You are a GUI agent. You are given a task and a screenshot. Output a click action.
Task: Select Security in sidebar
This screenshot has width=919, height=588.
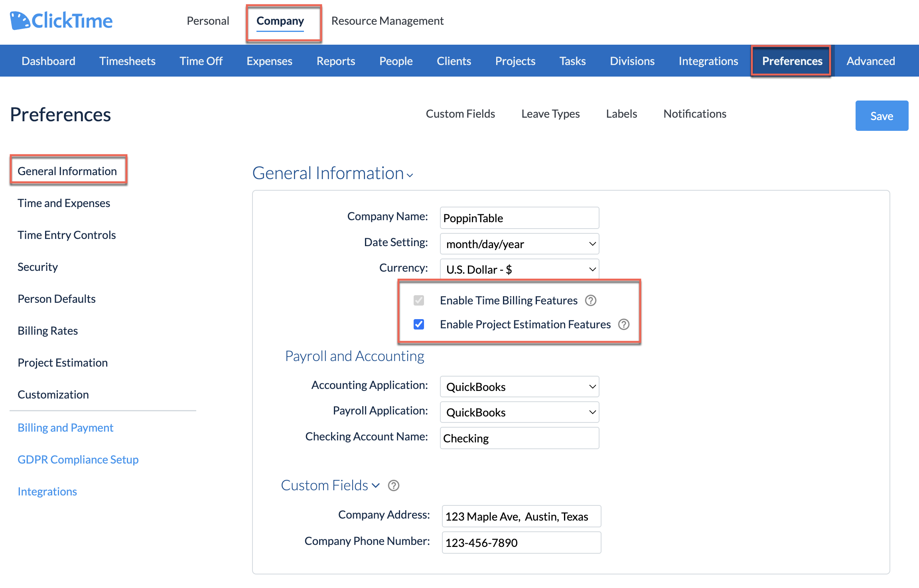click(x=37, y=267)
